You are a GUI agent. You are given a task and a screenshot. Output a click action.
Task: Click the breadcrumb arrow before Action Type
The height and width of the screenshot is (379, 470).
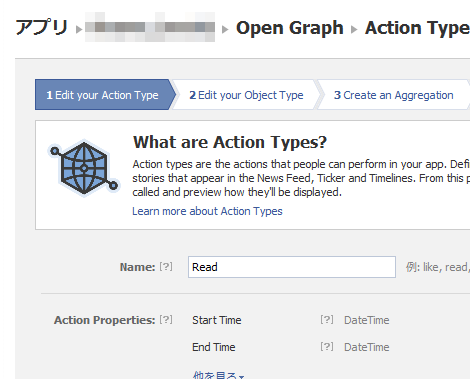(x=354, y=30)
